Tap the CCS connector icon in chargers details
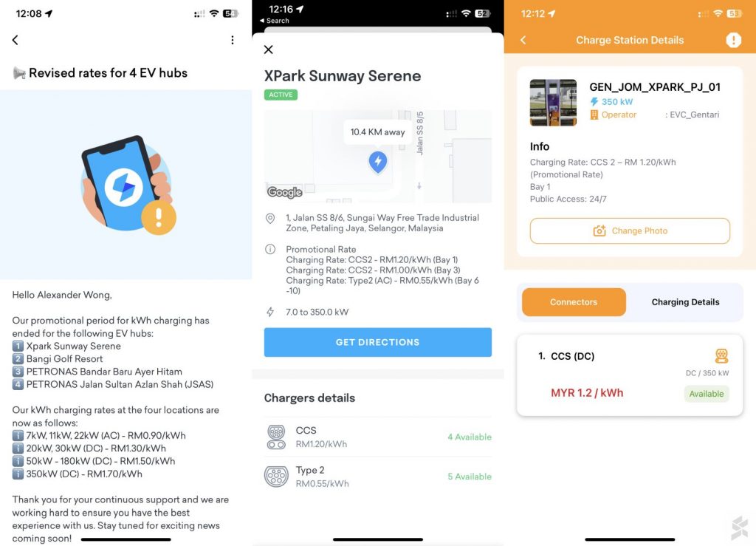This screenshot has width=756, height=546. 276,437
